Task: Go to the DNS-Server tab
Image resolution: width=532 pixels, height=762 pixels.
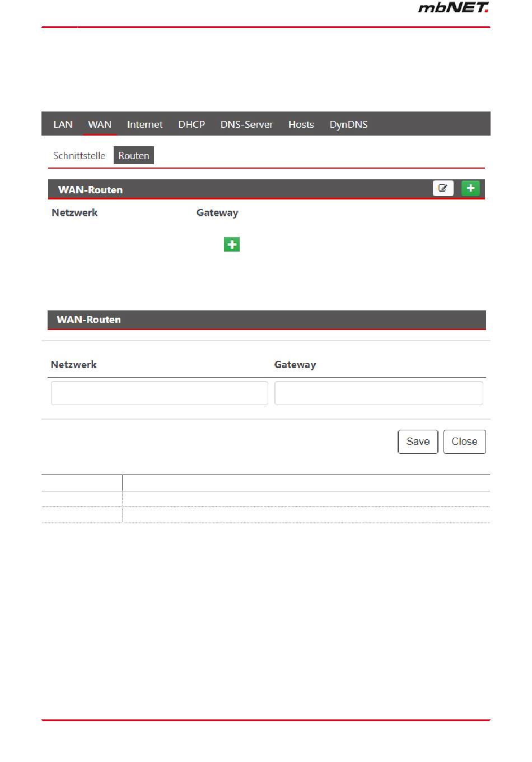Action: (x=246, y=124)
